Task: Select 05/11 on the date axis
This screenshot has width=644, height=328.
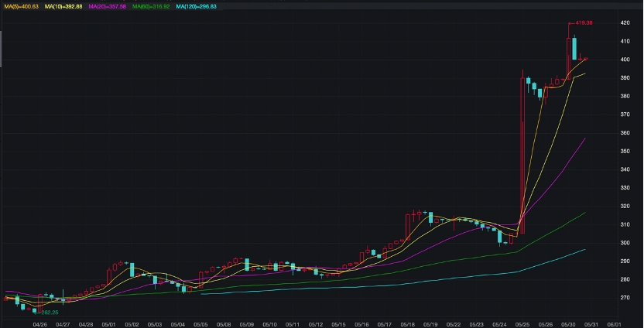Action: pyautogui.click(x=293, y=324)
